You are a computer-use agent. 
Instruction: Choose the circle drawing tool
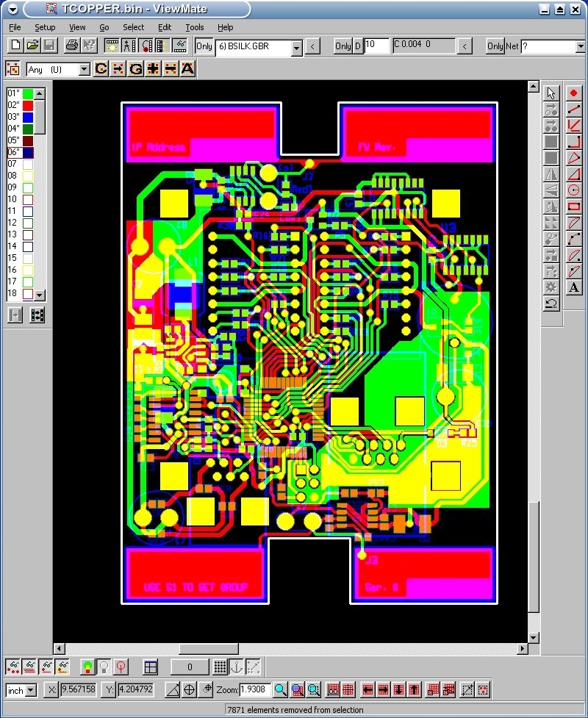coord(574,190)
